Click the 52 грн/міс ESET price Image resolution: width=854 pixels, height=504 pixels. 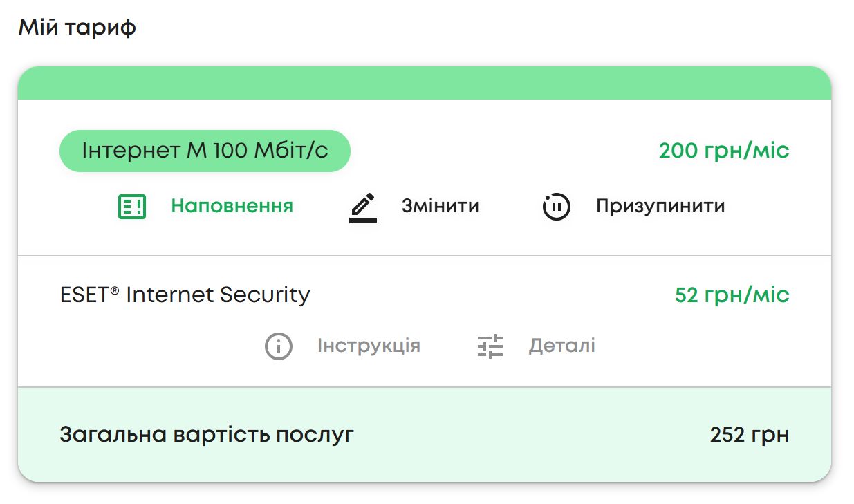(x=732, y=296)
